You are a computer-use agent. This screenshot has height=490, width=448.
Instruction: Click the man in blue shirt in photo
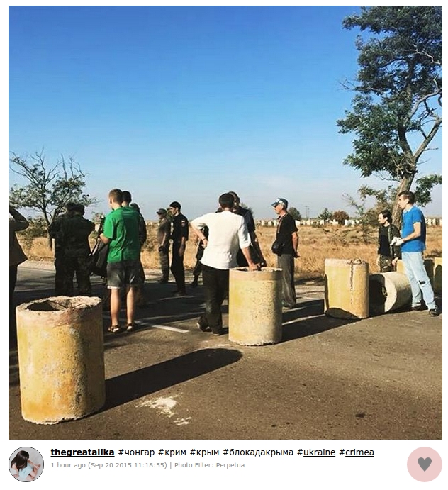click(416, 251)
